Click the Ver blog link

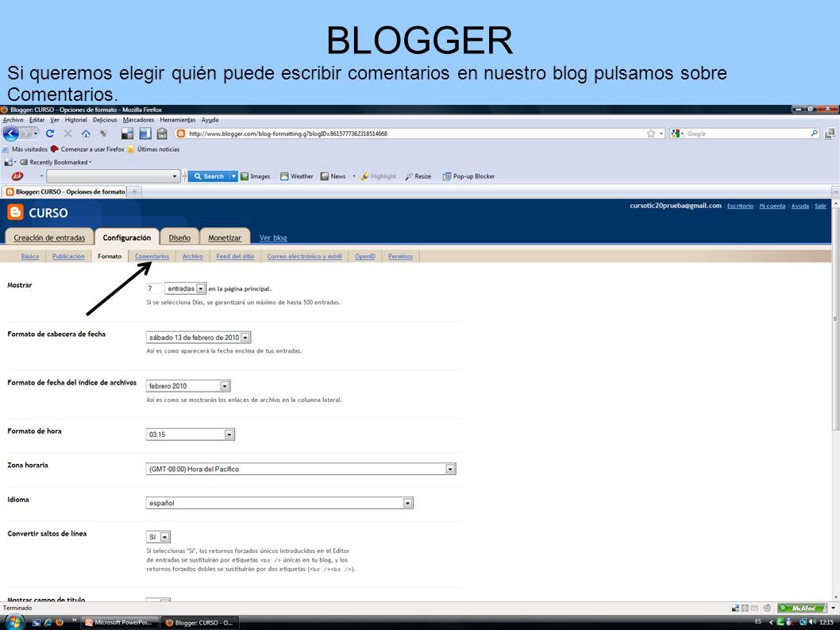point(272,238)
